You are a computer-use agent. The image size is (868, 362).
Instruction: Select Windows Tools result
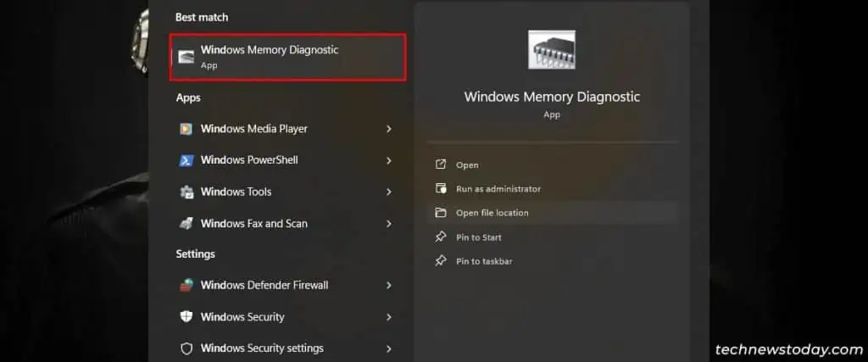tap(288, 192)
